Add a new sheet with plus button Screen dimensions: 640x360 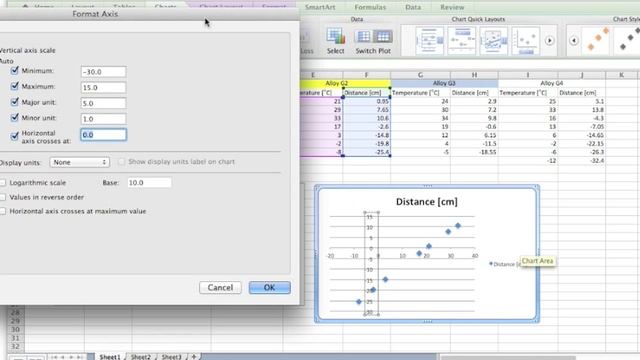(194, 356)
